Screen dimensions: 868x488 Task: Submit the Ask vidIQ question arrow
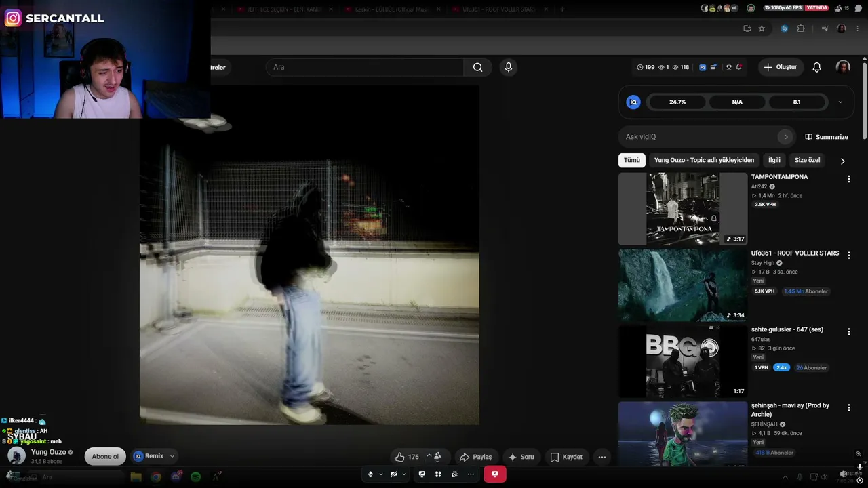786,137
